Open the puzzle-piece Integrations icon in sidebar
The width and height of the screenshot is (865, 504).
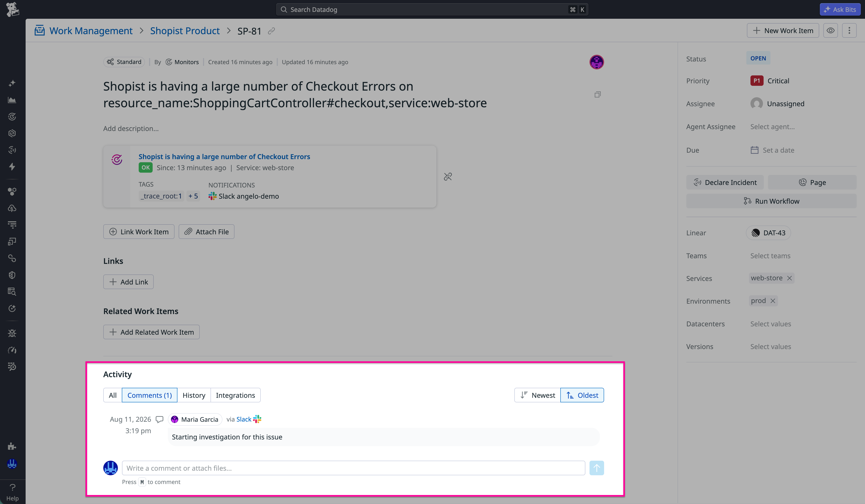[12, 446]
